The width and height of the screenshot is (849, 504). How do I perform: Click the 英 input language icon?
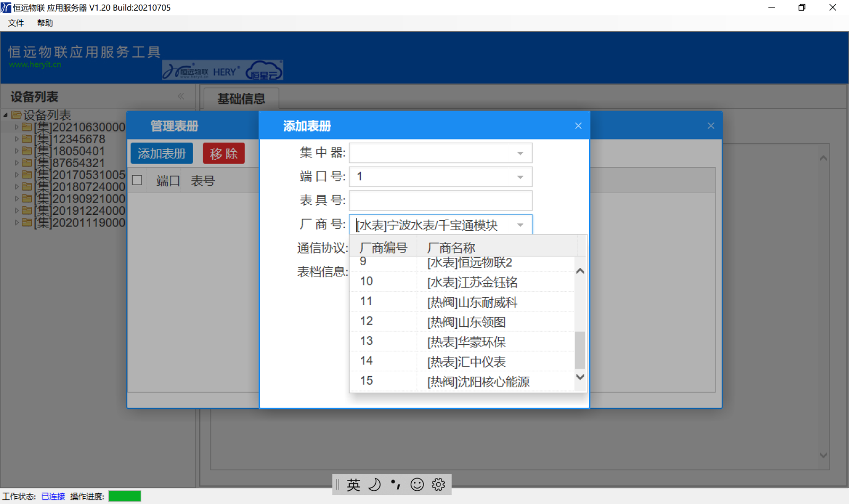(353, 484)
